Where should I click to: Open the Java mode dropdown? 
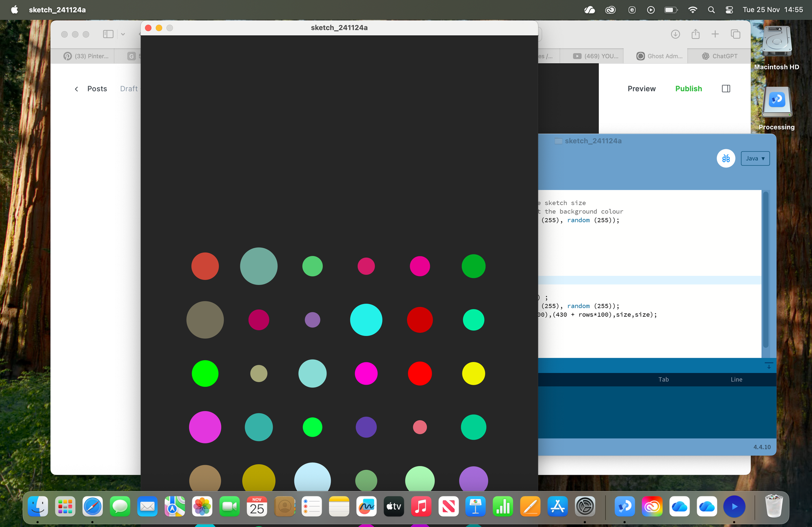(755, 159)
